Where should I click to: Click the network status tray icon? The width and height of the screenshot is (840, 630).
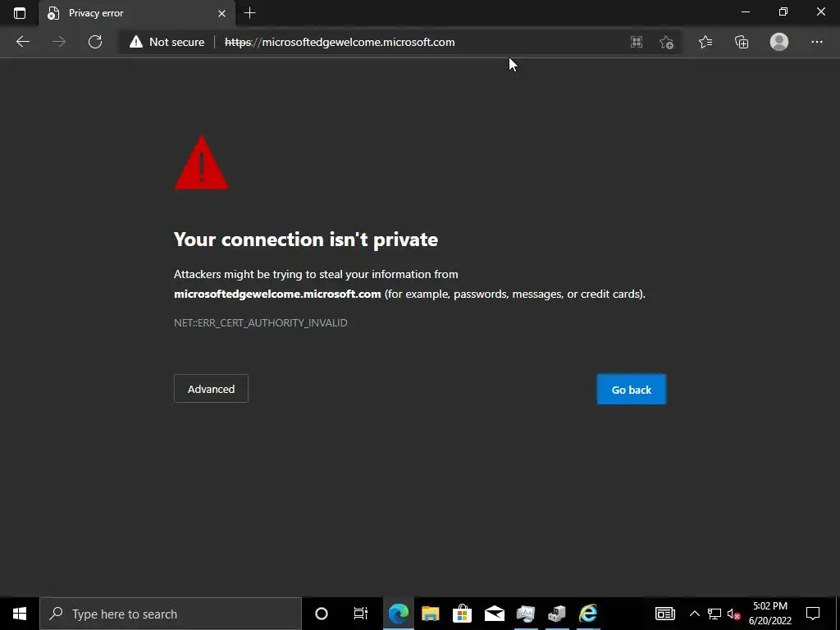[x=714, y=614]
